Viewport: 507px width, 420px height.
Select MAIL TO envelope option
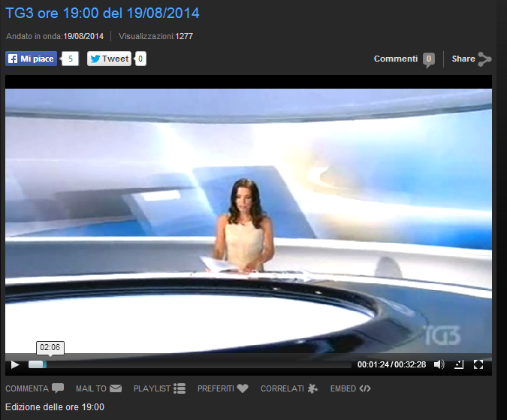pos(98,388)
